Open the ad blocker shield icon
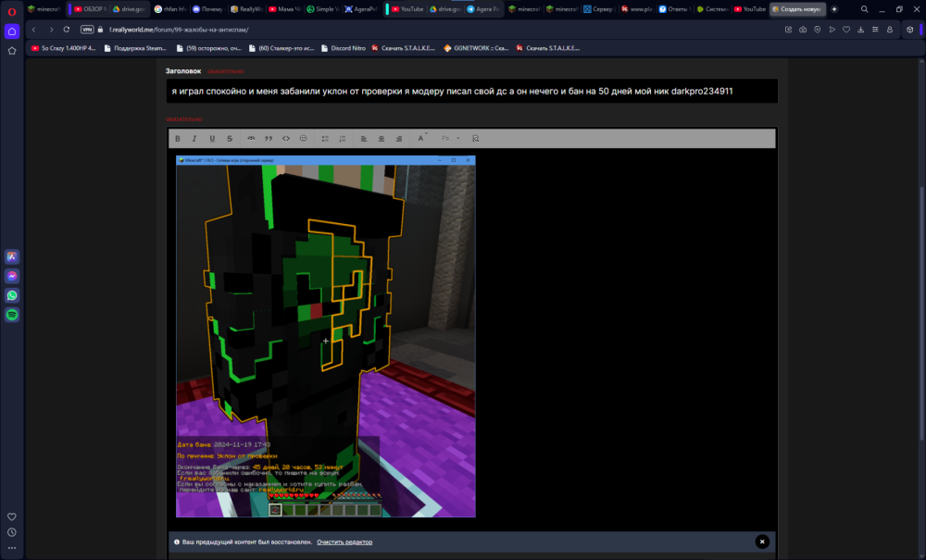The height and width of the screenshot is (560, 926). (818, 30)
